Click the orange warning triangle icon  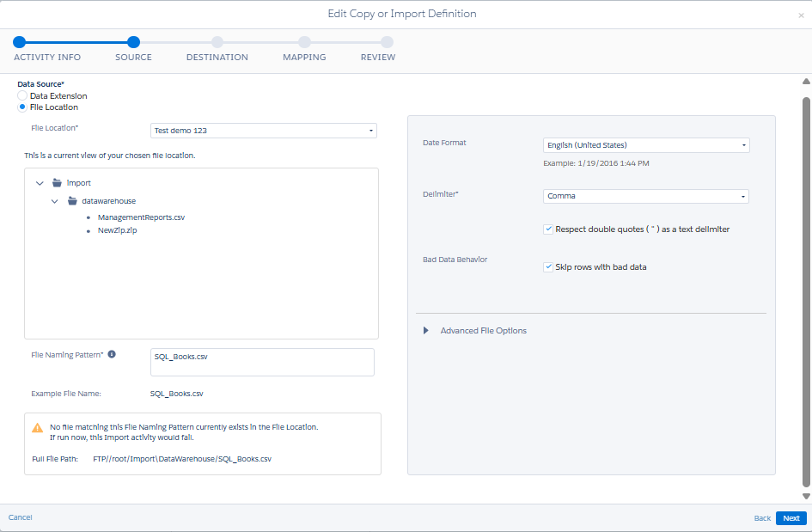coord(37,427)
